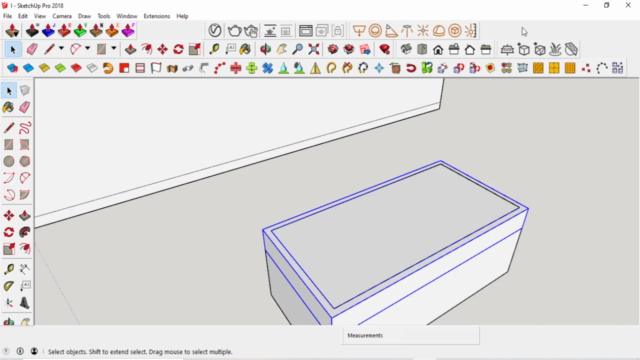Open the Tools menu

pyautogui.click(x=104, y=16)
